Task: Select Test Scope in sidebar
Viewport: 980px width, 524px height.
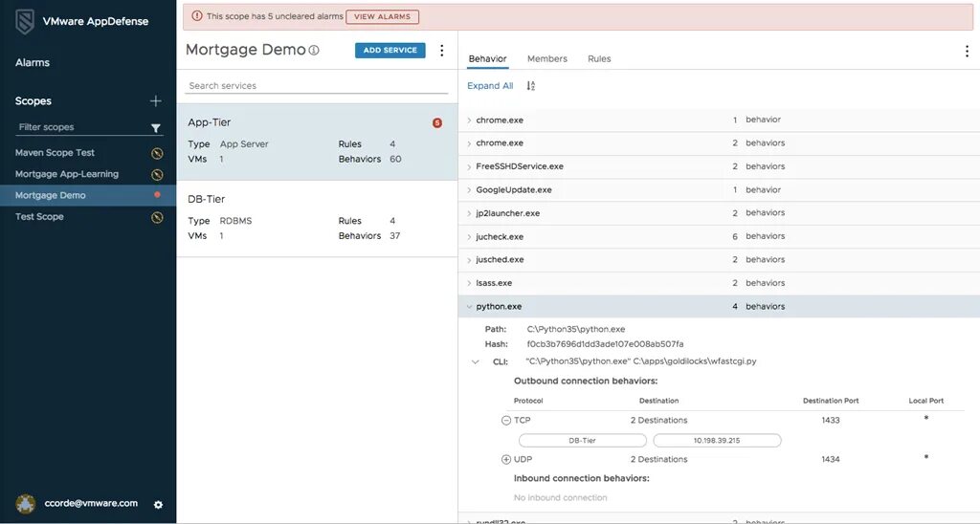Action: click(39, 217)
